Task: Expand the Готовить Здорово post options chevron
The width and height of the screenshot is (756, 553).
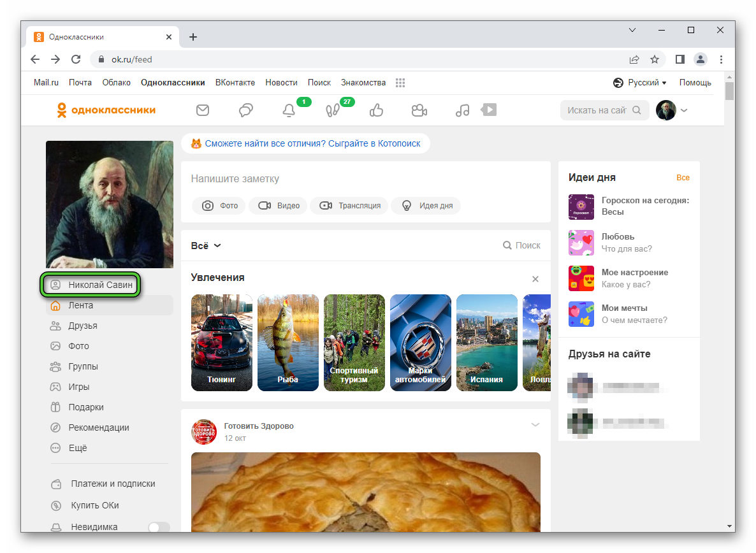Action: pos(535,425)
